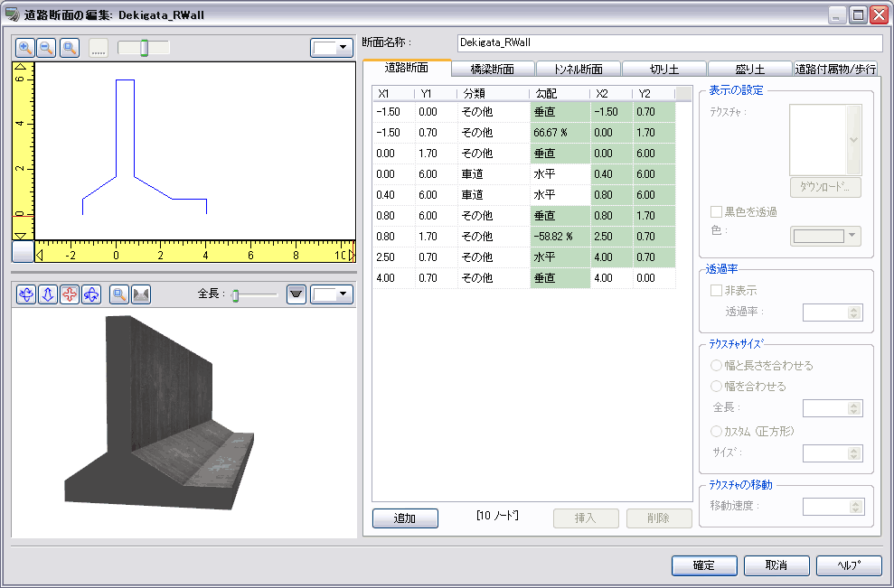Viewport: 894px width, 588px height.
Task: Click the 断面名称 text field
Action: [x=669, y=42]
